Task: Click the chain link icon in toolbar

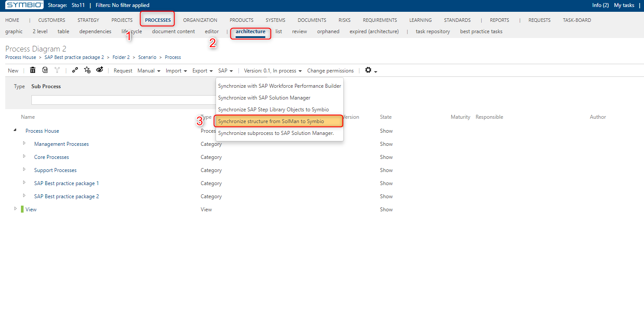Action: point(75,70)
